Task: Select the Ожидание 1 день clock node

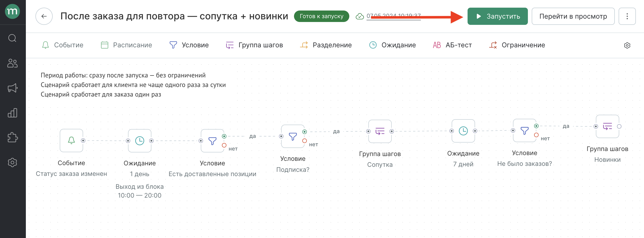Action: (140, 141)
